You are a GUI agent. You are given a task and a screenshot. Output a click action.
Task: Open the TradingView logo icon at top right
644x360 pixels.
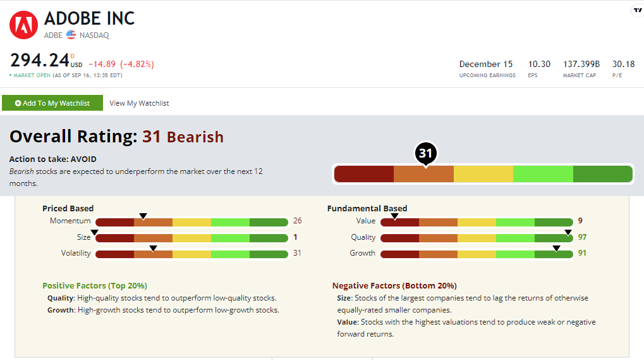coord(638,10)
